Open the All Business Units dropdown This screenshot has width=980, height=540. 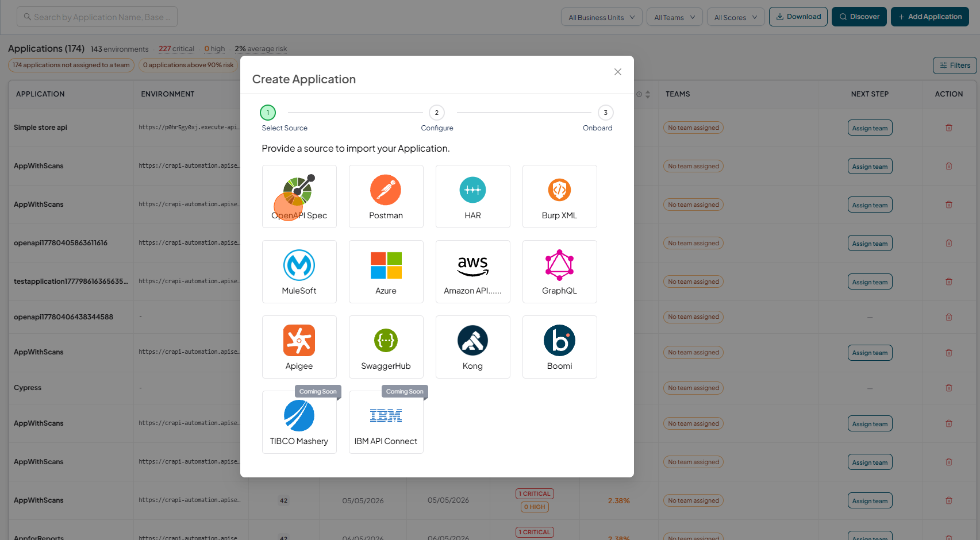coord(601,17)
